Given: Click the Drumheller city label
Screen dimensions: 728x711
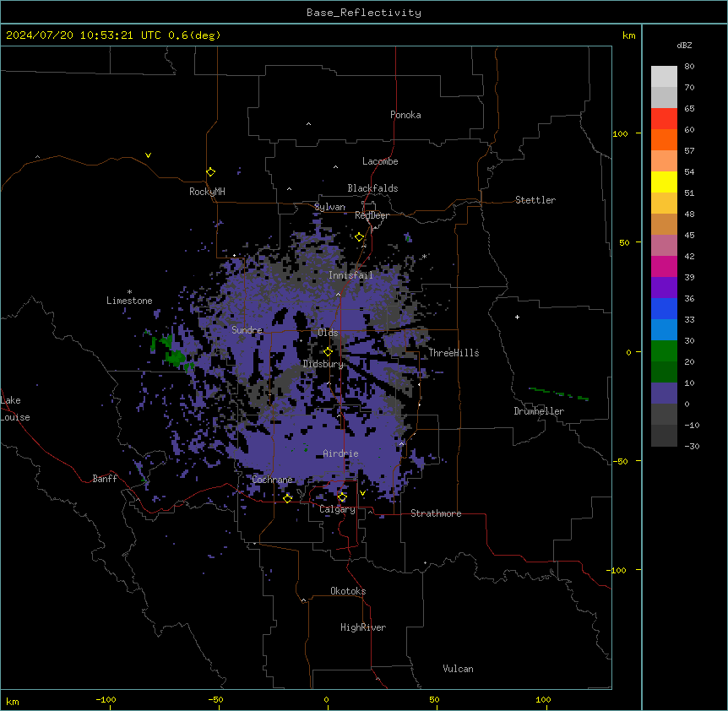Looking at the screenshot, I should pyautogui.click(x=539, y=411).
